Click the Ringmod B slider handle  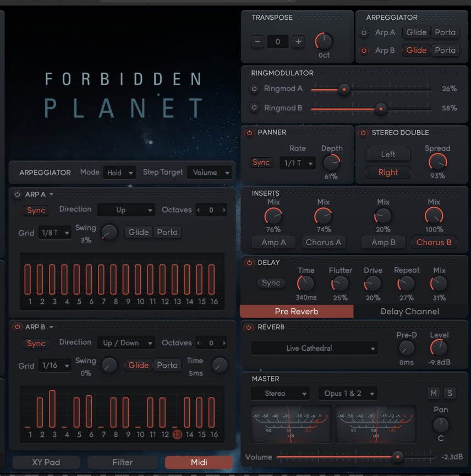click(x=381, y=109)
